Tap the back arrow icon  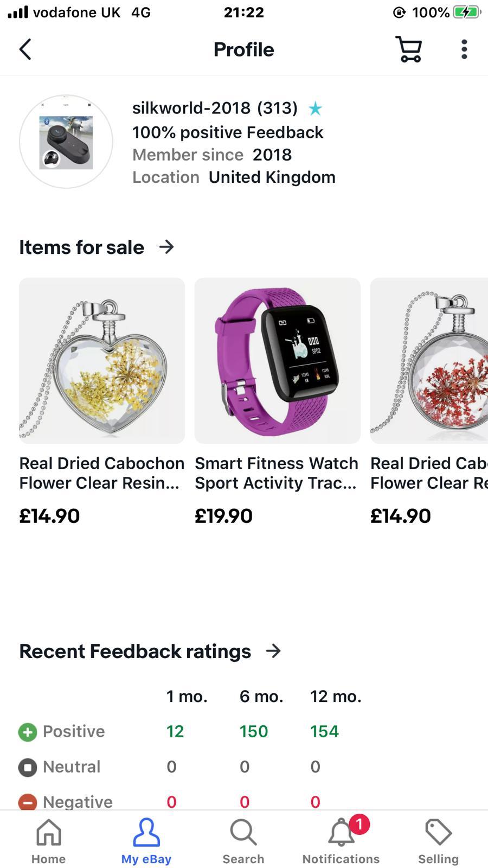coord(25,49)
